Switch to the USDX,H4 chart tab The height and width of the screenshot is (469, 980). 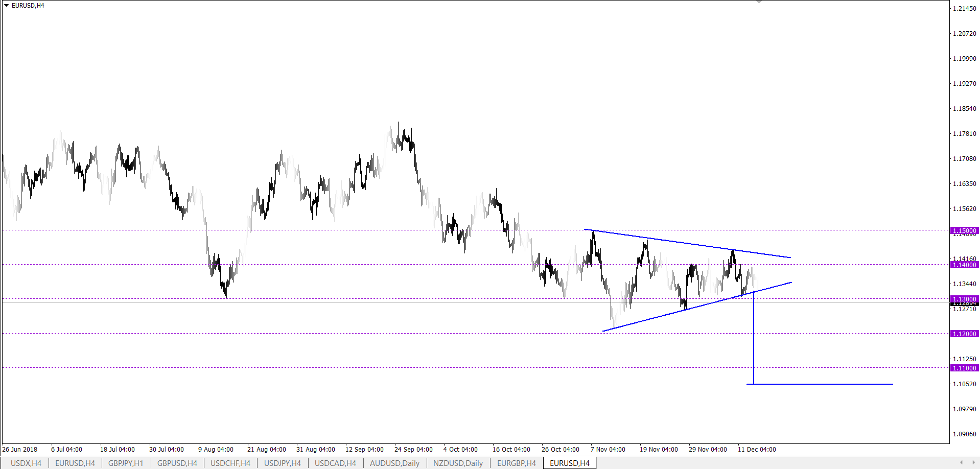(x=26, y=463)
